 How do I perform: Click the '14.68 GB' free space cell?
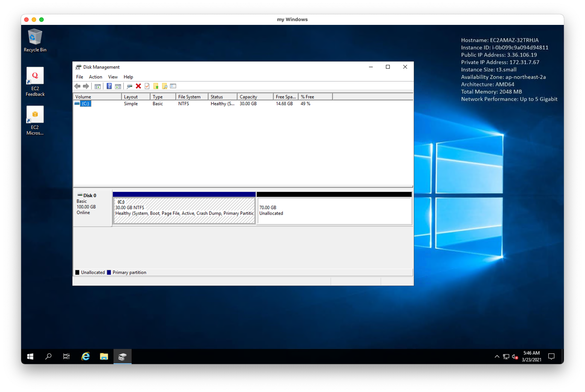[284, 104]
